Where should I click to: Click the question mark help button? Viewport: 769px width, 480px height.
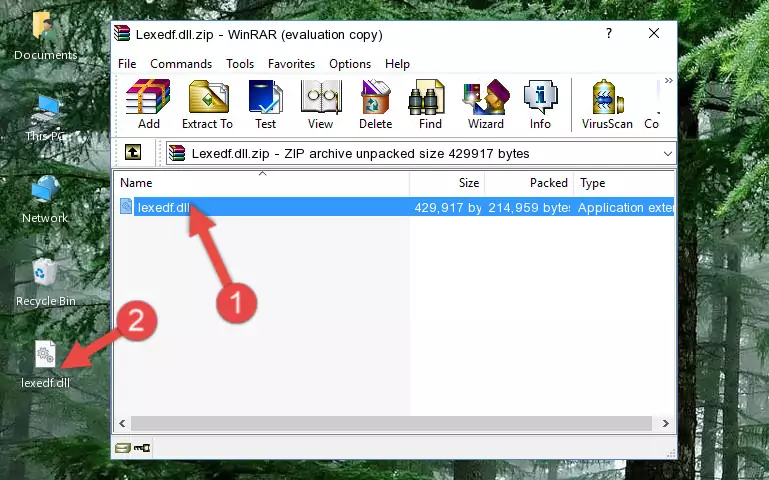(x=609, y=33)
